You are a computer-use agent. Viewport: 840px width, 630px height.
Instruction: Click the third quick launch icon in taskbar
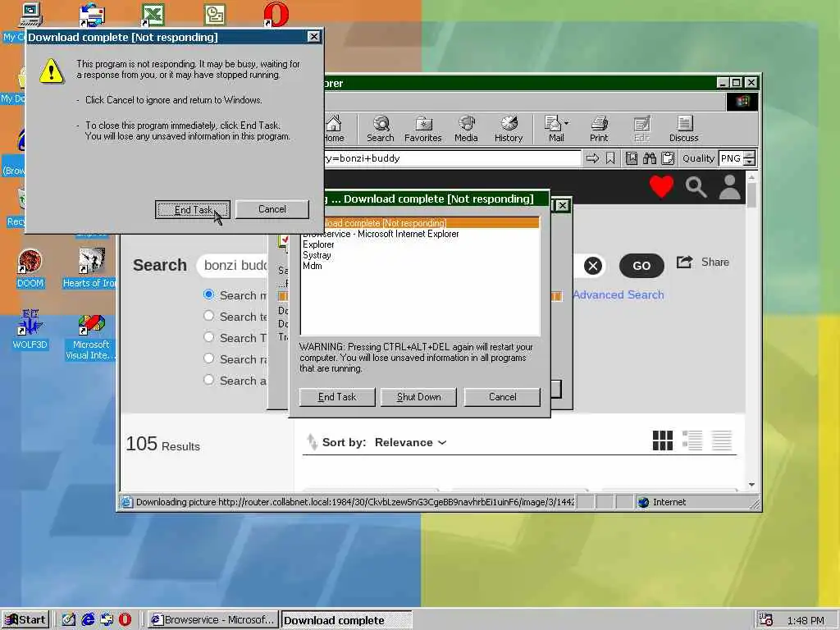(107, 620)
